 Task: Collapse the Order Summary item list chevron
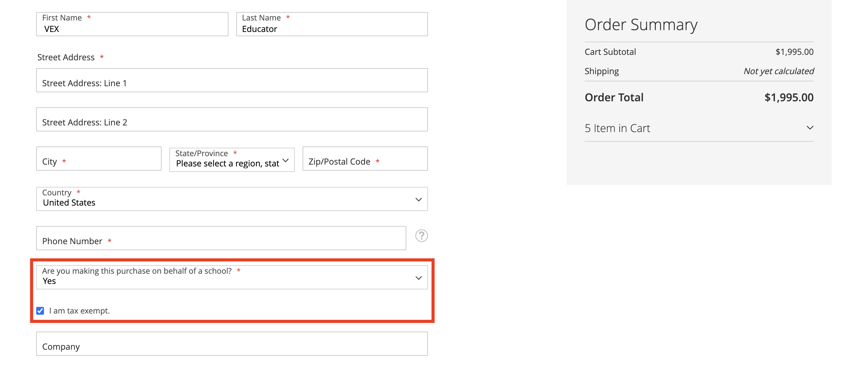point(810,128)
